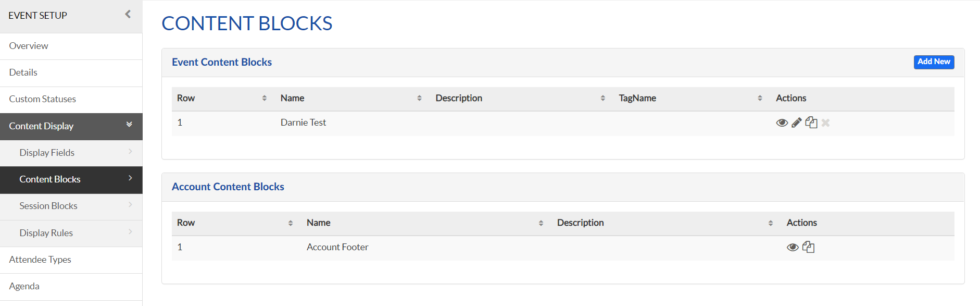This screenshot has width=980, height=306.
Task: Edit Darnie Test with pencil icon
Action: 796,123
